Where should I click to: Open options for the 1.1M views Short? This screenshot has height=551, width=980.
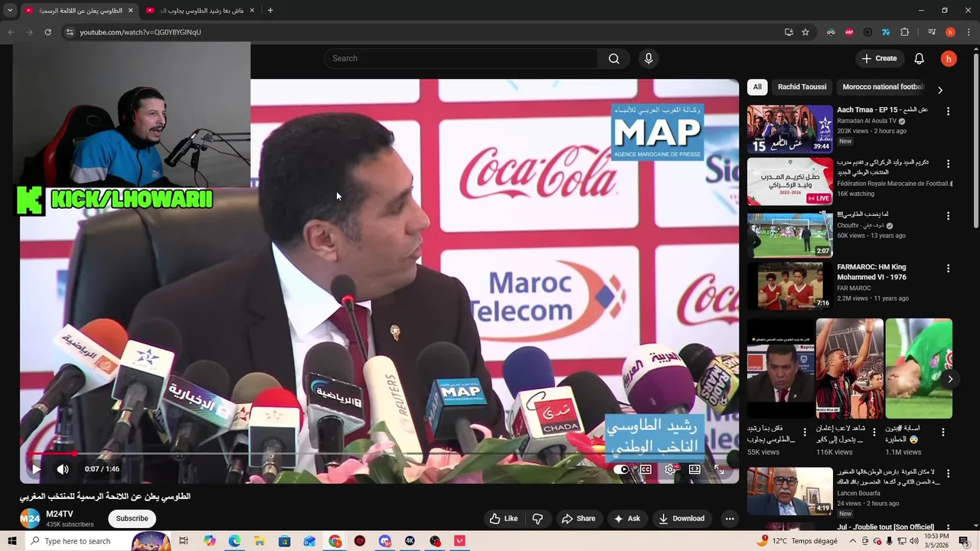942,432
